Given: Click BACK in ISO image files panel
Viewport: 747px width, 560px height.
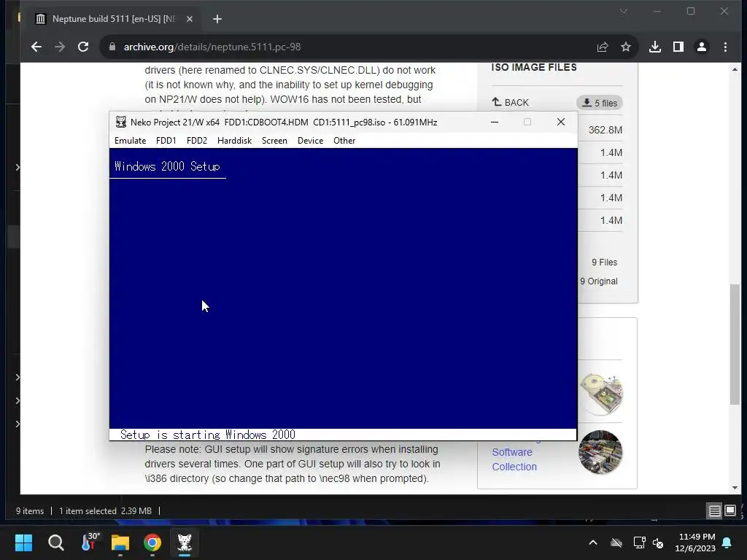Looking at the screenshot, I should (510, 102).
